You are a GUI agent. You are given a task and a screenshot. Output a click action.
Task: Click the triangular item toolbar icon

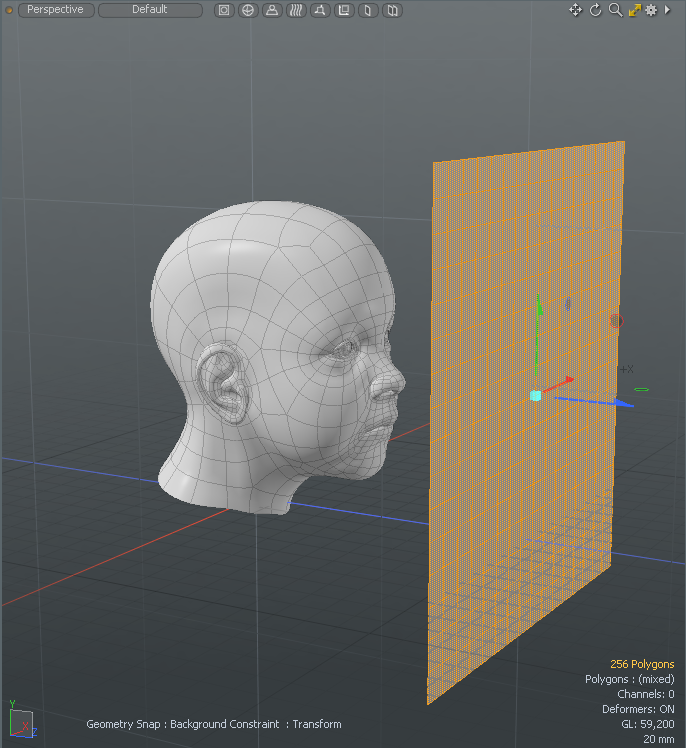tap(272, 10)
